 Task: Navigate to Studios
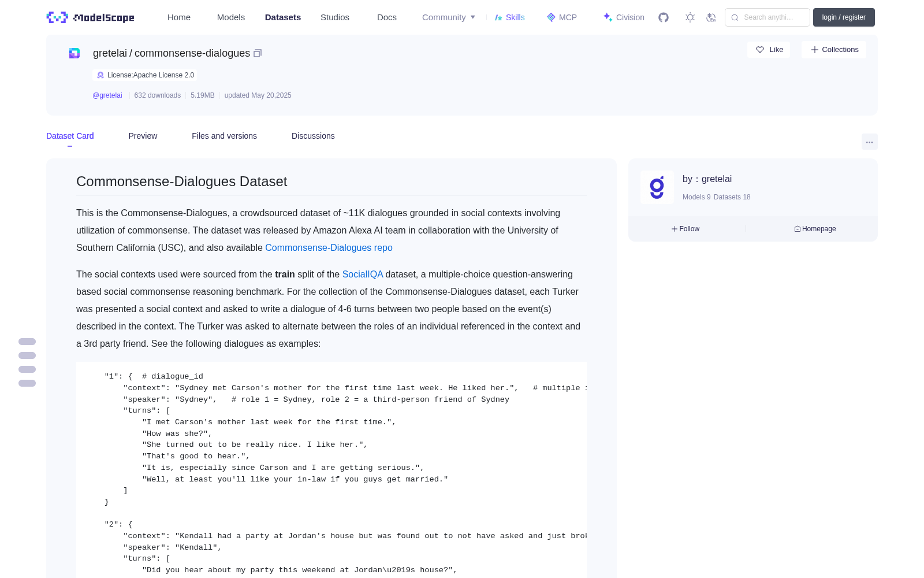335,17
